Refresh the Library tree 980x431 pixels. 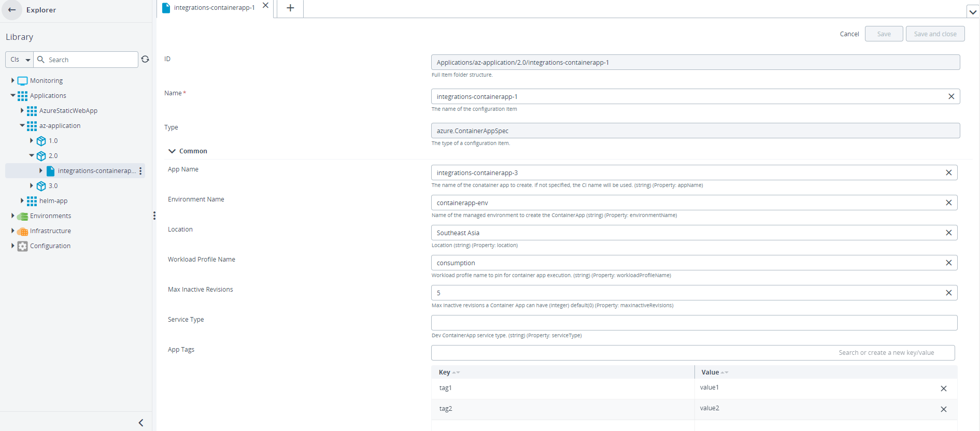(145, 60)
